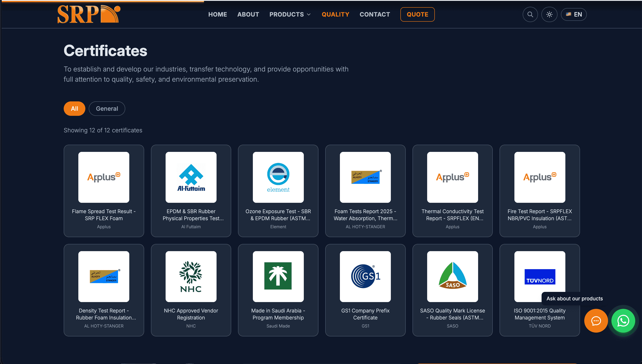Click the 'Saudi Made' issuer label

tap(278, 326)
